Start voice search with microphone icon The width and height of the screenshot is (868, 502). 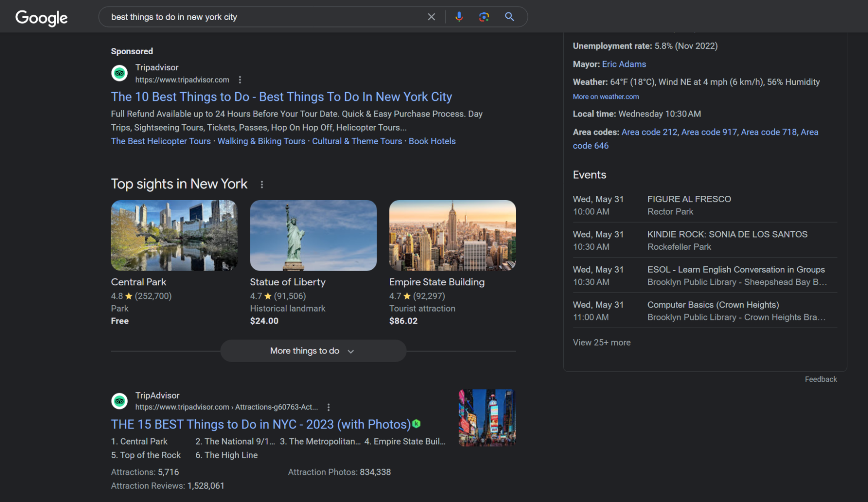coord(459,17)
